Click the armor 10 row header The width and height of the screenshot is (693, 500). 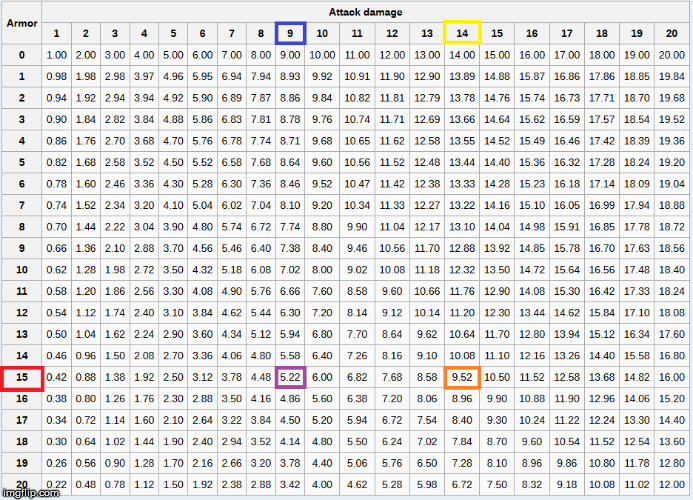pyautogui.click(x=22, y=269)
